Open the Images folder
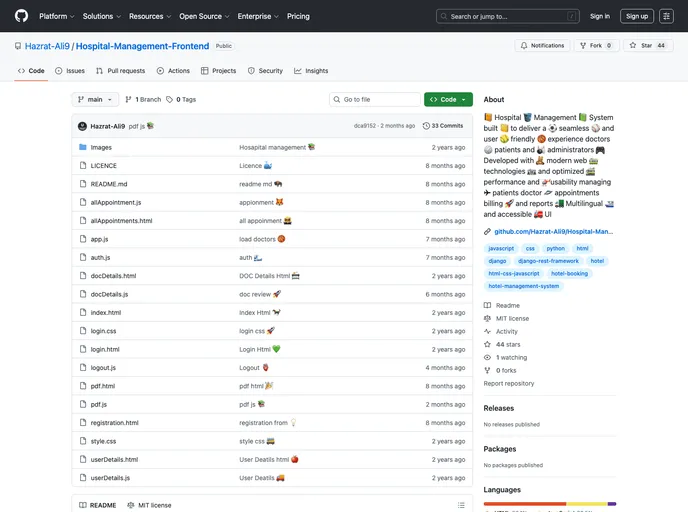 coord(101,147)
